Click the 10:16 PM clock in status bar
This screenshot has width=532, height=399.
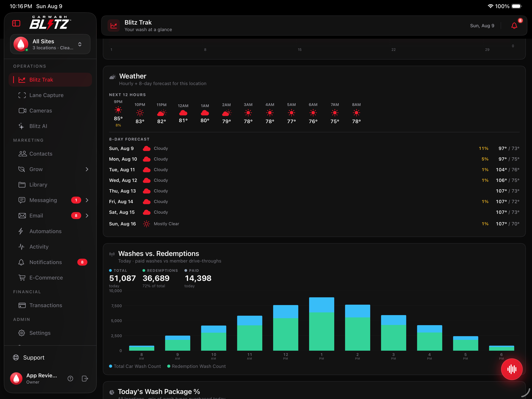click(21, 6)
